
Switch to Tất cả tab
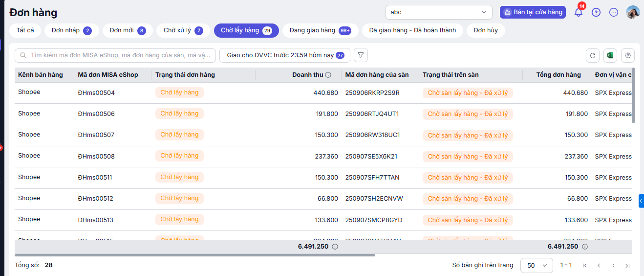[25, 30]
